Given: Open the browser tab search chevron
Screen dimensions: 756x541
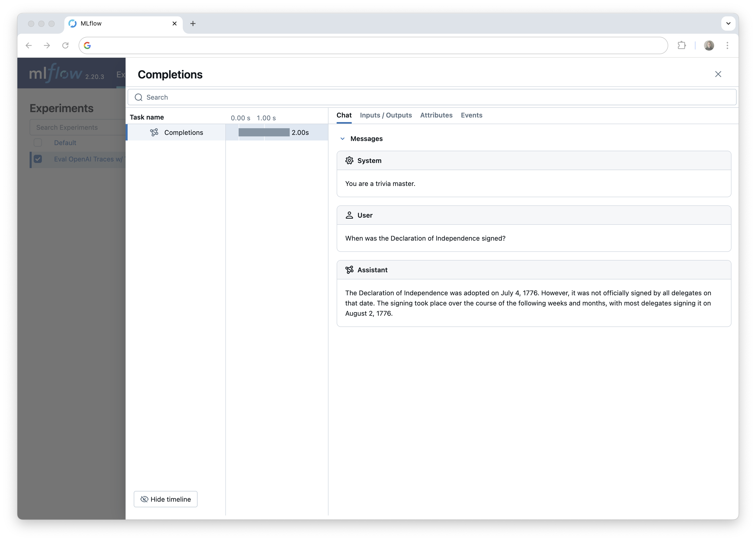Looking at the screenshot, I should click(728, 23).
